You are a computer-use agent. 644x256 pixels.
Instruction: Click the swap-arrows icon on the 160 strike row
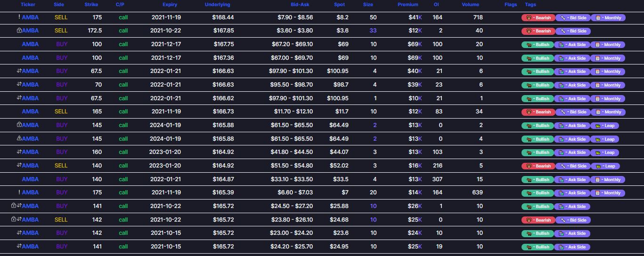(19, 152)
